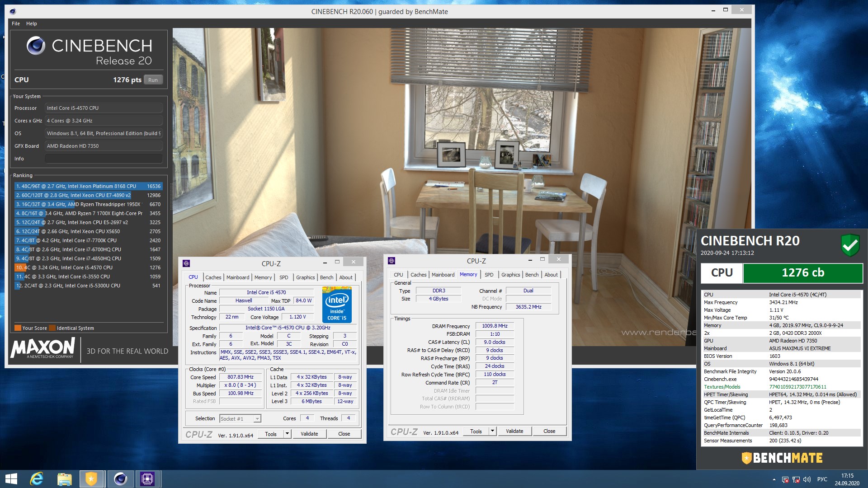Select the Bench tab in right CPU-Z
868x488 pixels.
point(532,275)
